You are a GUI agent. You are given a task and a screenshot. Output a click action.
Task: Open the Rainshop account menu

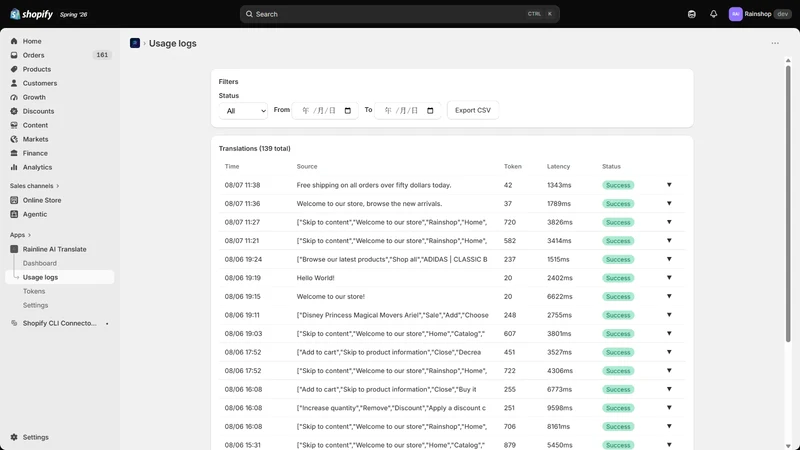tap(760, 14)
